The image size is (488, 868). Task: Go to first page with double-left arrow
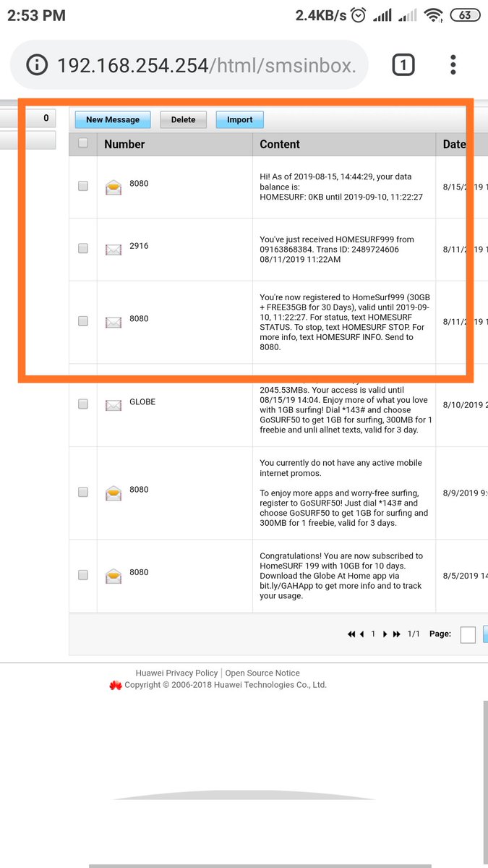click(351, 634)
